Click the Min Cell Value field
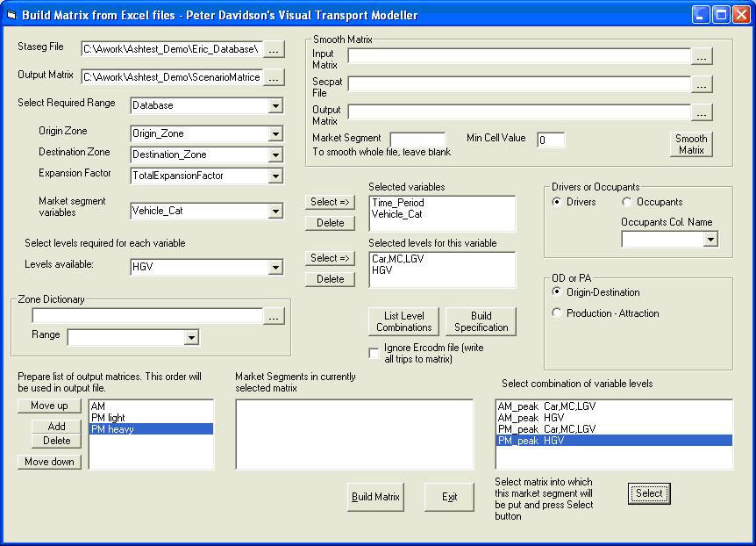 [551, 140]
